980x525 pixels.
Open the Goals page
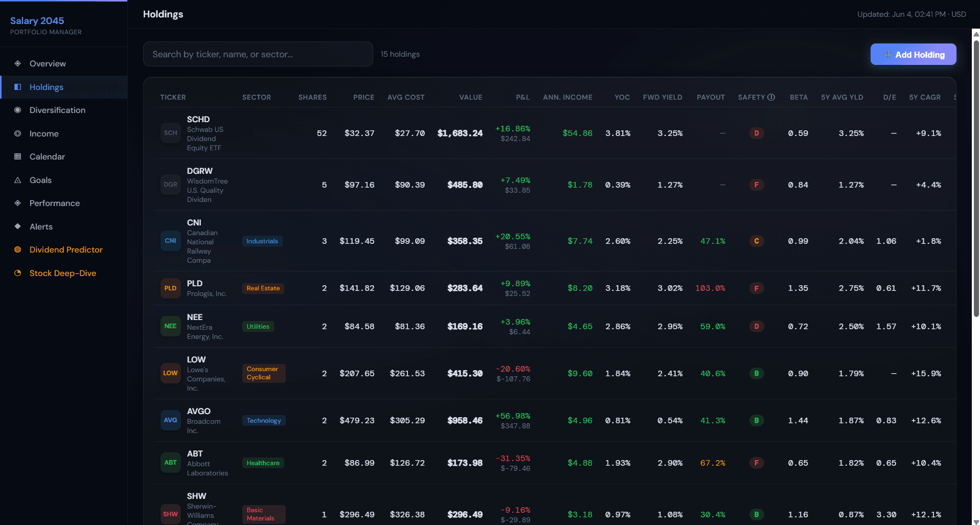click(x=64, y=180)
